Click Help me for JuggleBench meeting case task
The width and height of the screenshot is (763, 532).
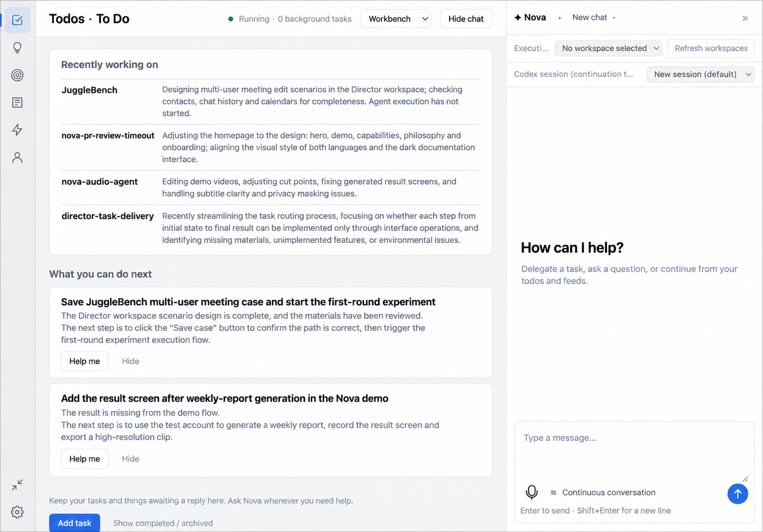coord(85,361)
